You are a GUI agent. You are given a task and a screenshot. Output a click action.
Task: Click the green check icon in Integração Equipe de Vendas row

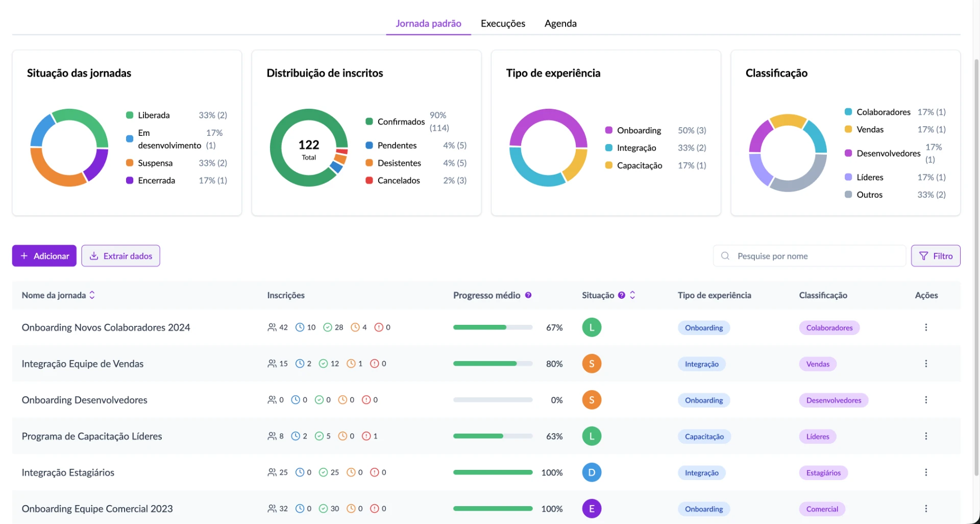tap(324, 364)
